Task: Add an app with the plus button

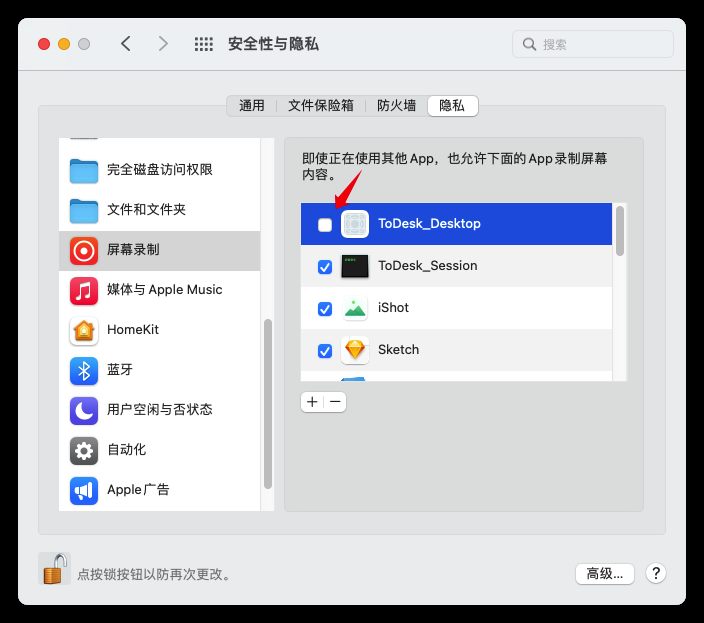Action: click(312, 401)
